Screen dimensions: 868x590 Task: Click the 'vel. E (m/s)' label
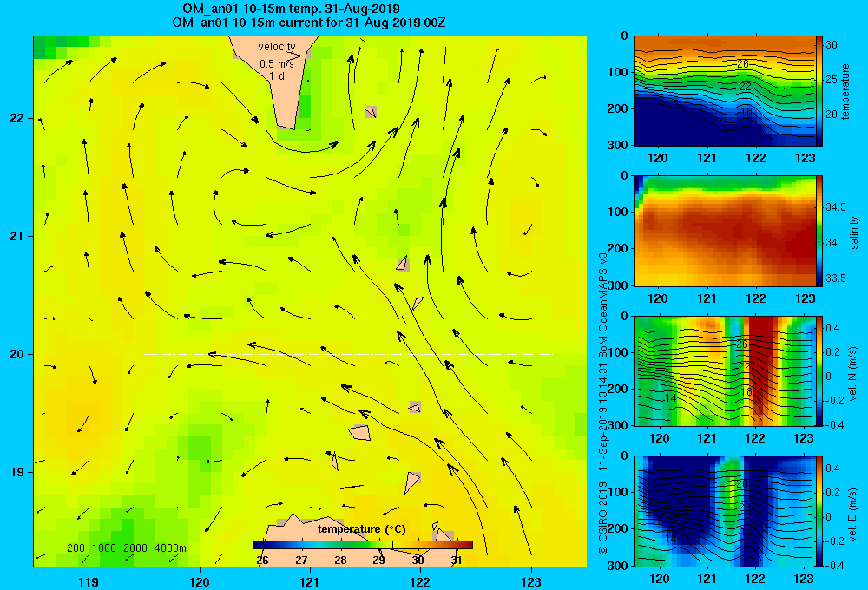pos(853,514)
